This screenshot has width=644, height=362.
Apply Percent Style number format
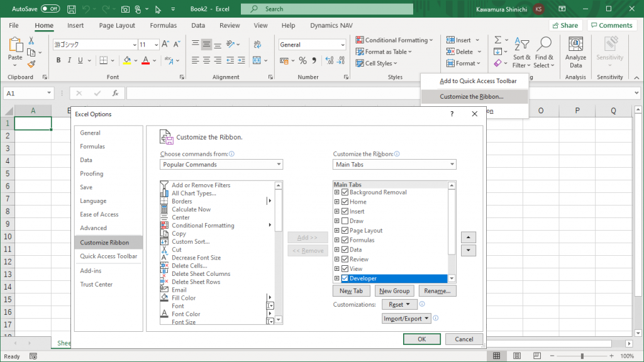(303, 61)
